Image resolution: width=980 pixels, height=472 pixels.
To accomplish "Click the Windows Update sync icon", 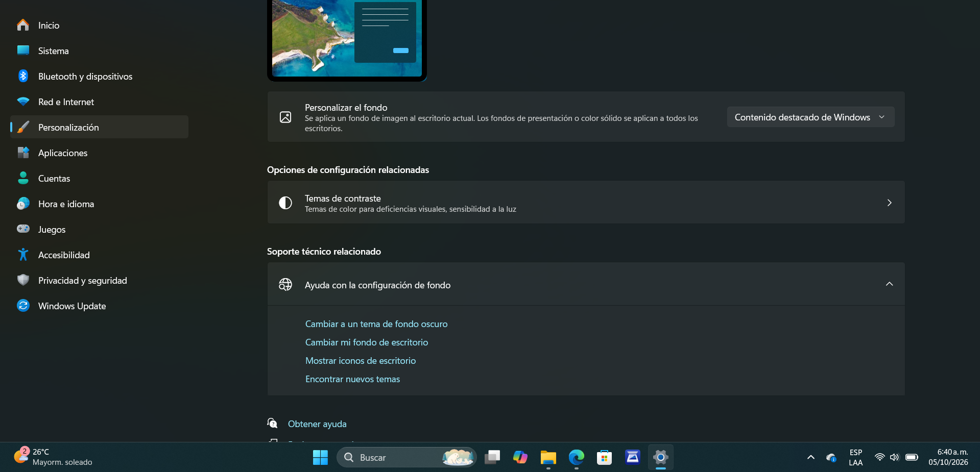I will coord(23,306).
